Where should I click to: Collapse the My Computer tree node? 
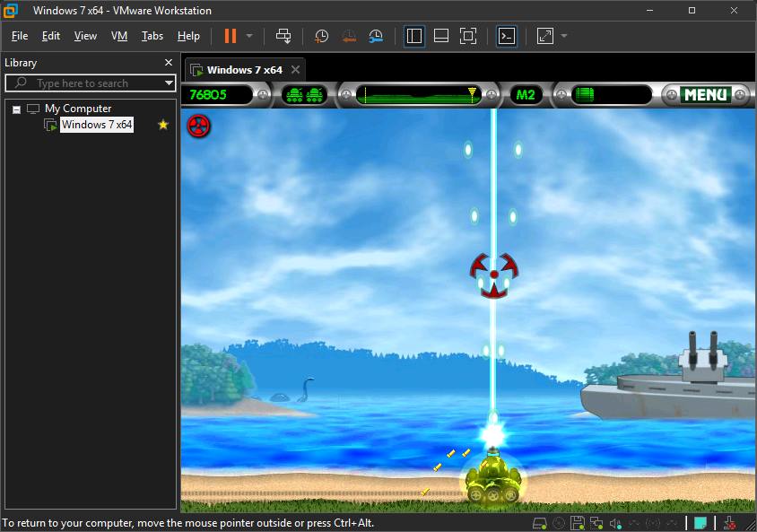point(16,109)
